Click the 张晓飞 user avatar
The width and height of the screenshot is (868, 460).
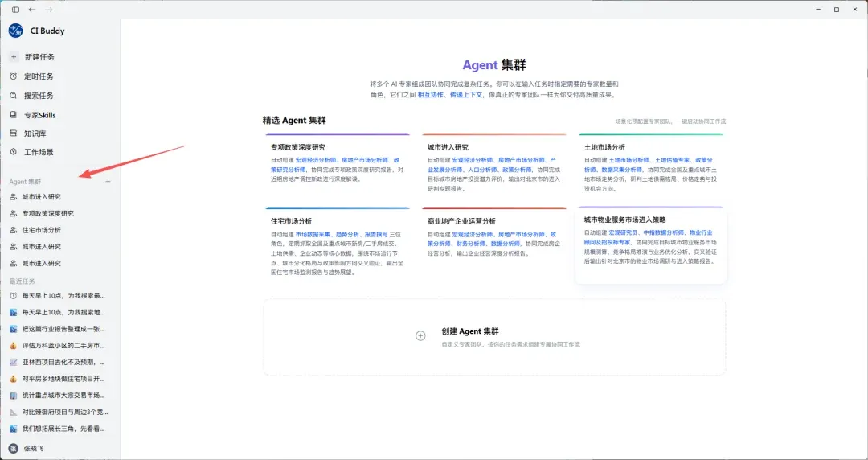pos(14,449)
